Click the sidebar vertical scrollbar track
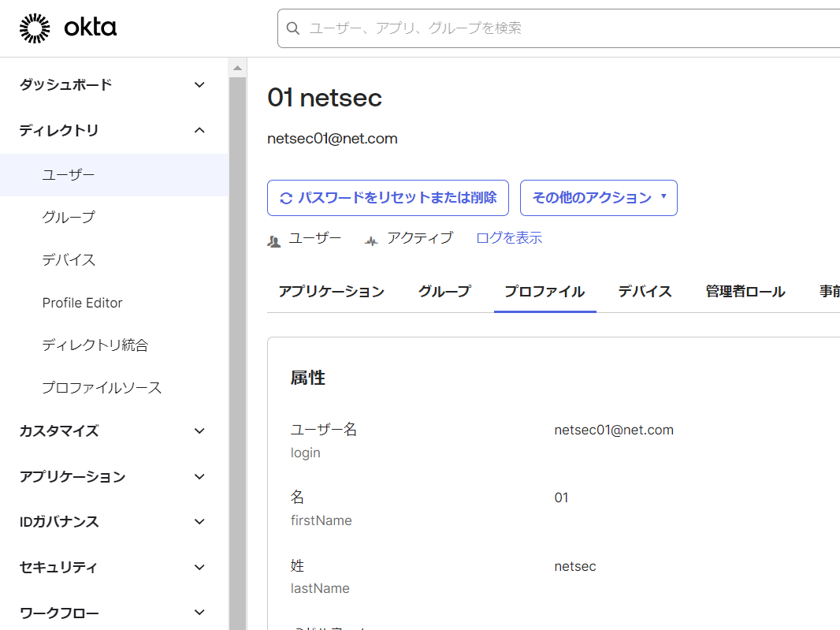840x630 pixels. click(237, 354)
